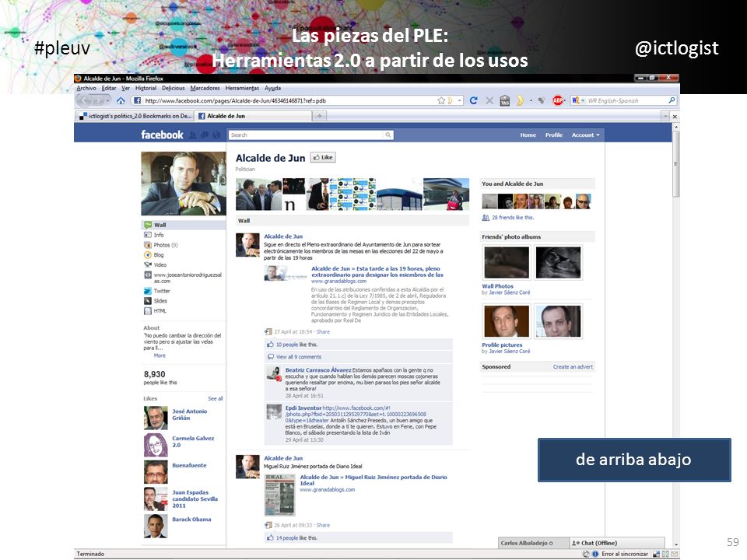Click the Firefox Home toolbar icon
This screenshot has width=747, height=560.
[x=121, y=100]
